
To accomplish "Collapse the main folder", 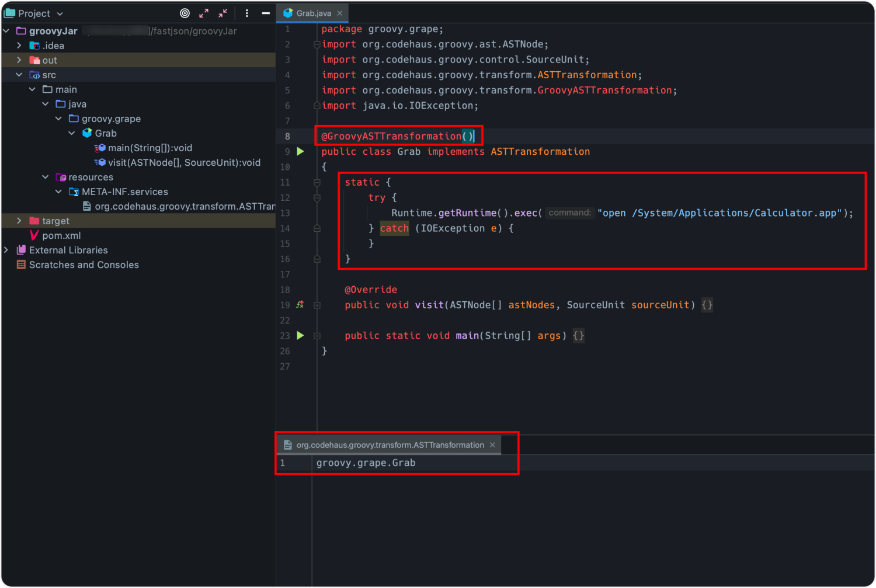I will [33, 89].
